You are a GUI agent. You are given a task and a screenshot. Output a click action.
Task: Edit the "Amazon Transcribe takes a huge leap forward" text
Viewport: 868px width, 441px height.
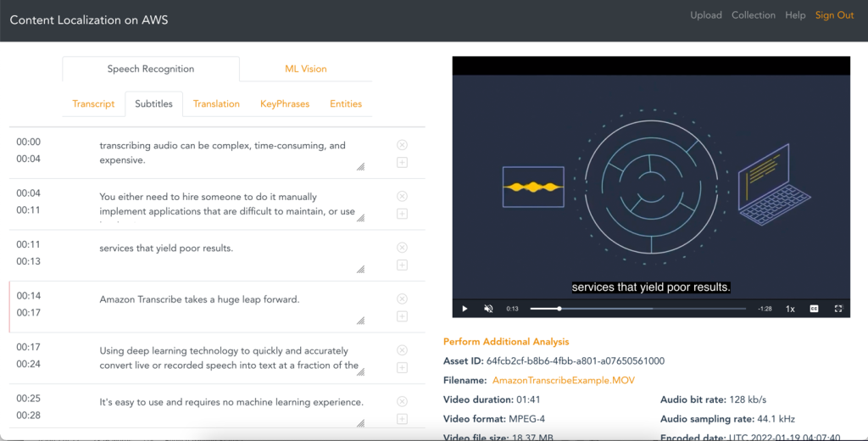click(230, 306)
